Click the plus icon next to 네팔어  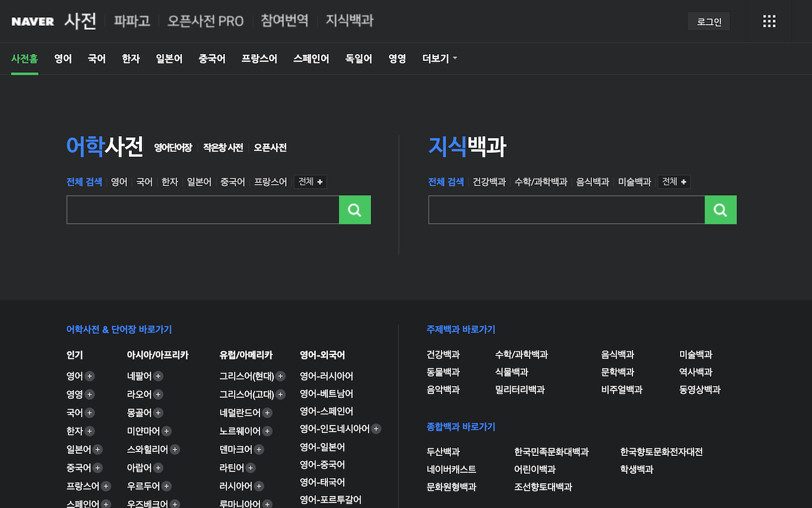tap(159, 376)
